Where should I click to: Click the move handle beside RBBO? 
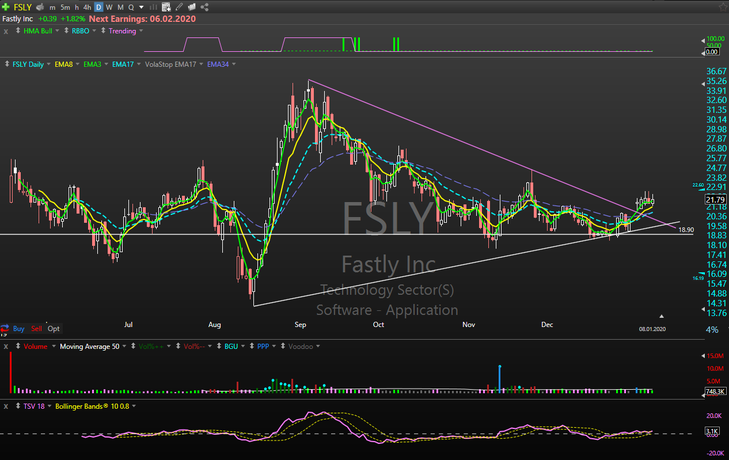tap(66, 31)
